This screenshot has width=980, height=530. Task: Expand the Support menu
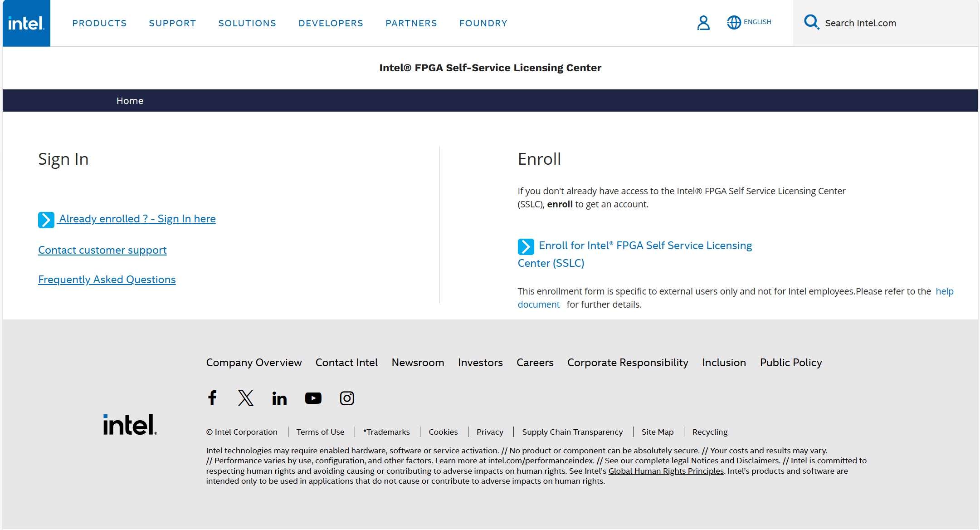coord(172,23)
